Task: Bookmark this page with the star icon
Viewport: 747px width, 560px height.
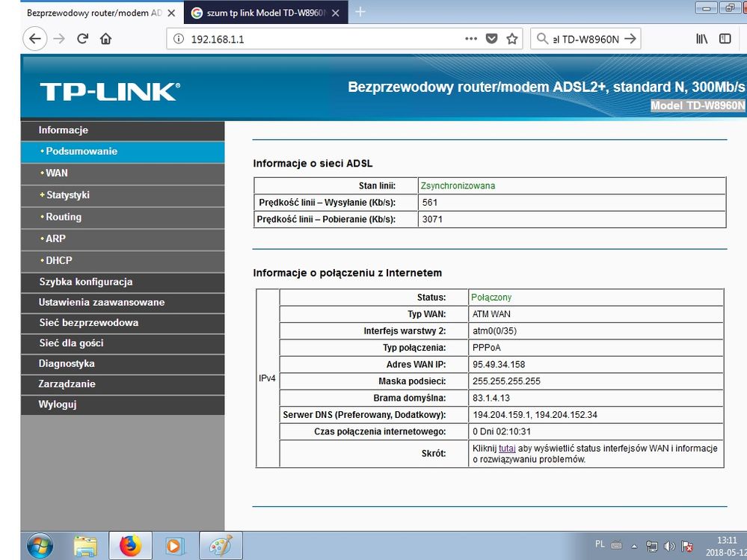Action: [x=512, y=39]
